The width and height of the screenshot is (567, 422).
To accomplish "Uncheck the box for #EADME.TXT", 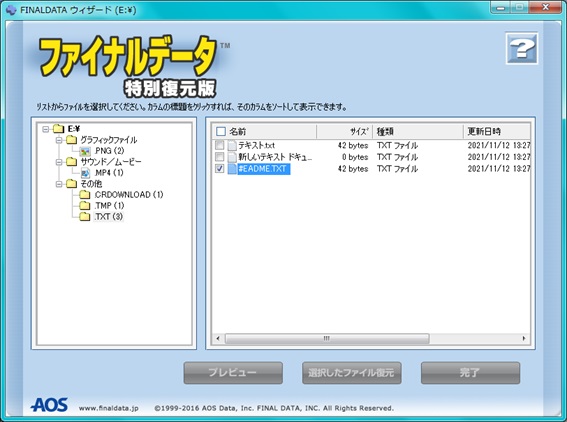I will [219, 169].
